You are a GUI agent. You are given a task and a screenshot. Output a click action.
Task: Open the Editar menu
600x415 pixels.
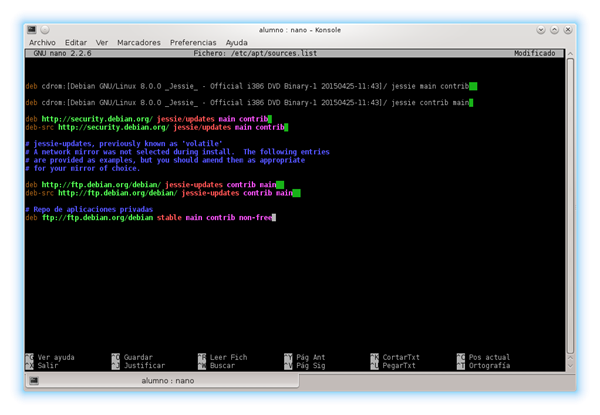[x=76, y=42]
